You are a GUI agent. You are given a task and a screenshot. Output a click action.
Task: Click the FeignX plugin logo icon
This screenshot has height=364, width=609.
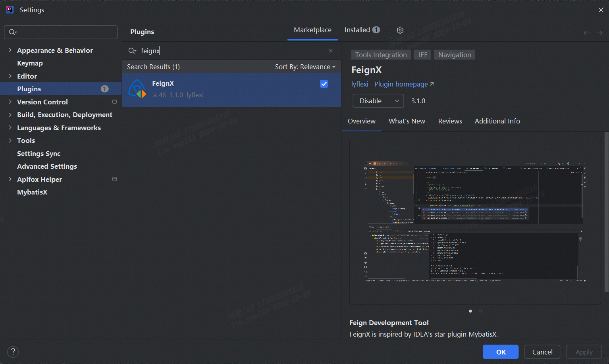point(137,89)
